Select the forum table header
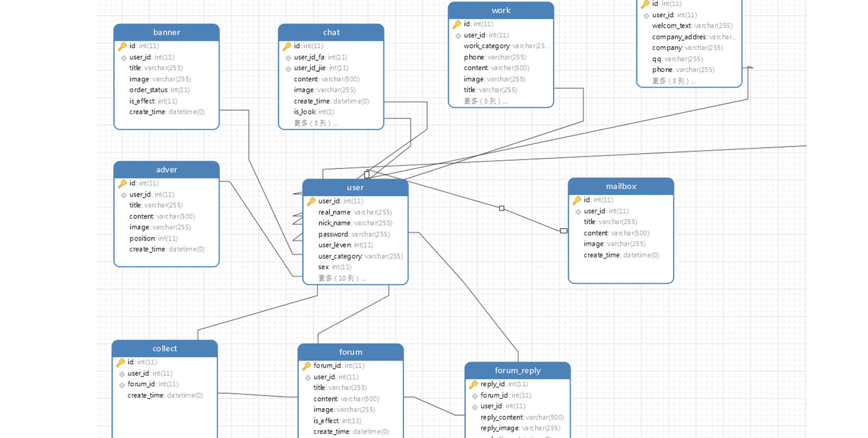Screen dimensions: 868x438 tap(350, 352)
